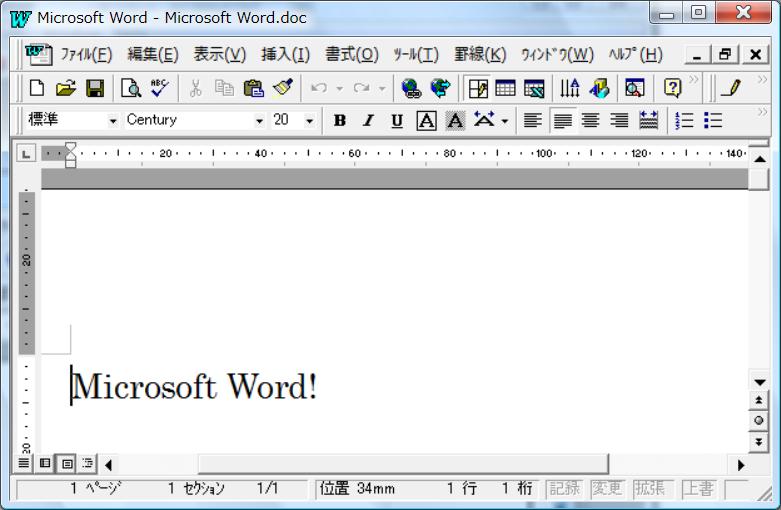Screen dimensions: 781x510
Task: Click the Undo arrow icon
Action: (319, 89)
